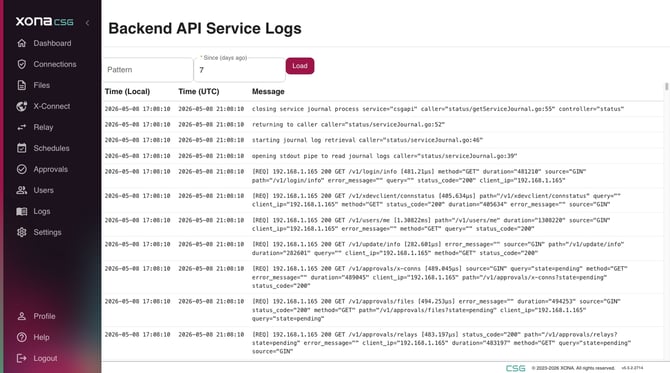Click the X-Connect globe icon
This screenshot has width=670, height=373.
click(22, 106)
